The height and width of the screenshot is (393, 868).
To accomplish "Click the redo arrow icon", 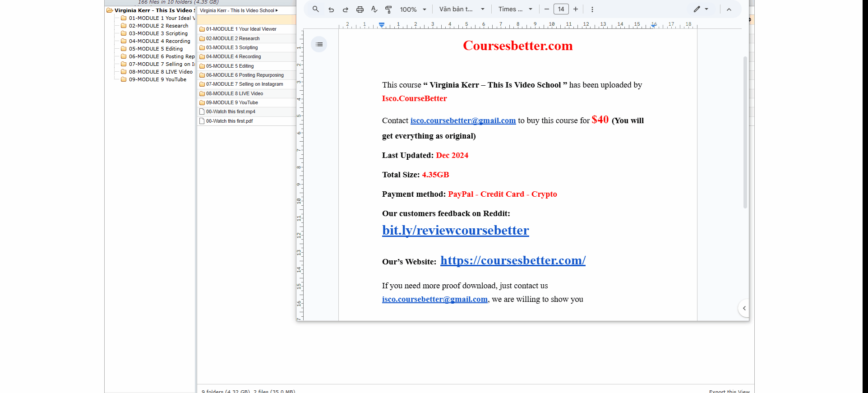I will click(346, 9).
